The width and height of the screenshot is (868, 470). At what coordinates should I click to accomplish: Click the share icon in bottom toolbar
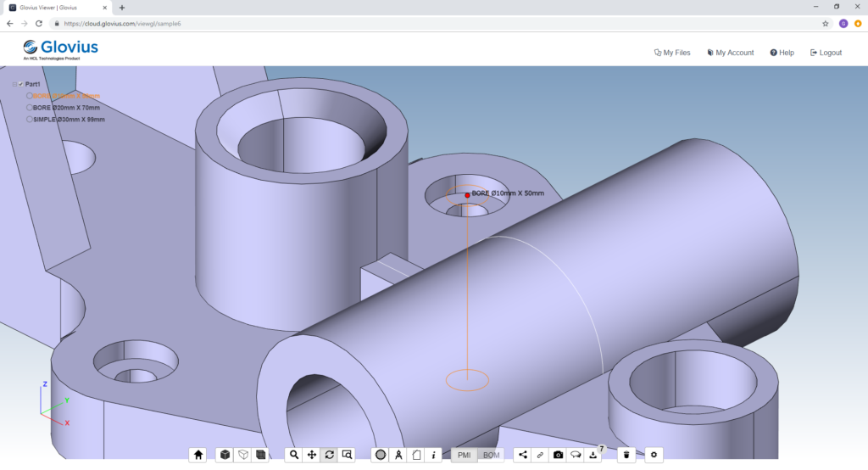click(522, 455)
